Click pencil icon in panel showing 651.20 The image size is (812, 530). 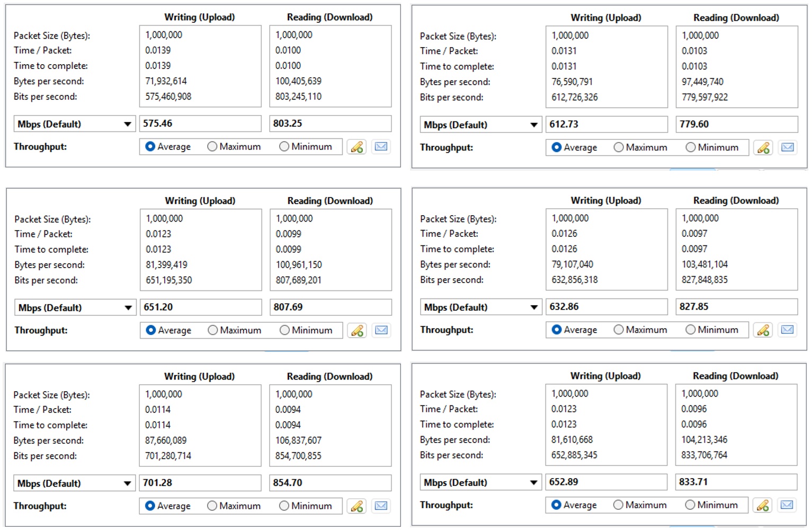(x=358, y=331)
